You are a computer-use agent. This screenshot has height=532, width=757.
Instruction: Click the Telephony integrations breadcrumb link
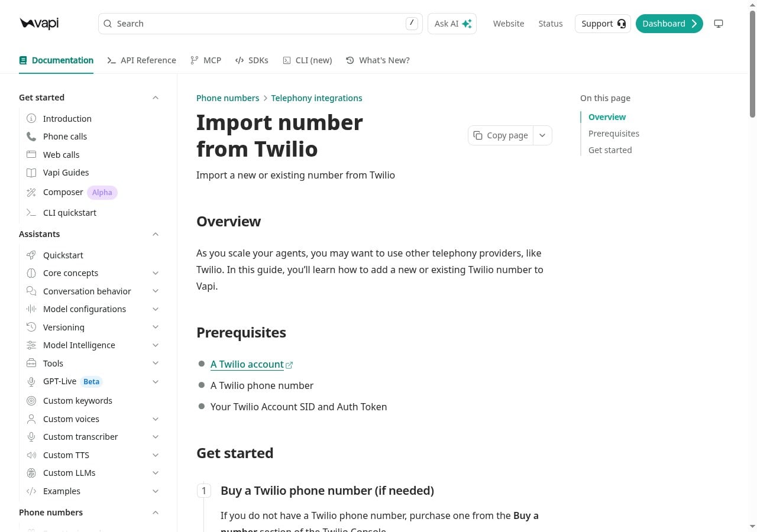pos(317,98)
